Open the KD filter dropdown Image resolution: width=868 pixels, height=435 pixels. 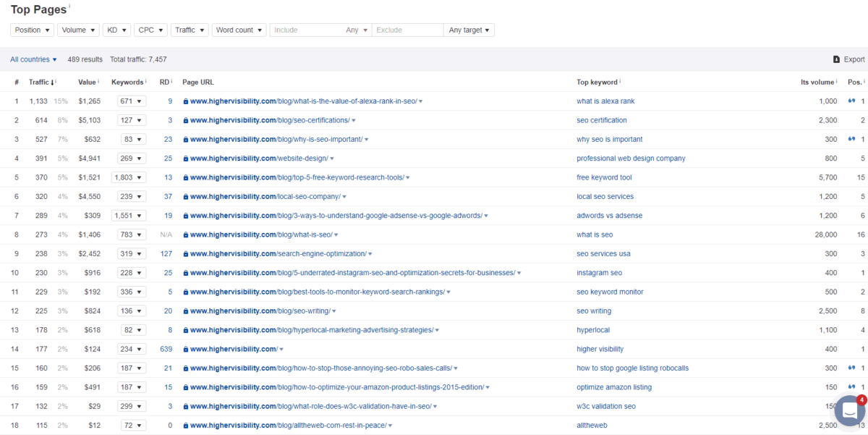coord(116,30)
